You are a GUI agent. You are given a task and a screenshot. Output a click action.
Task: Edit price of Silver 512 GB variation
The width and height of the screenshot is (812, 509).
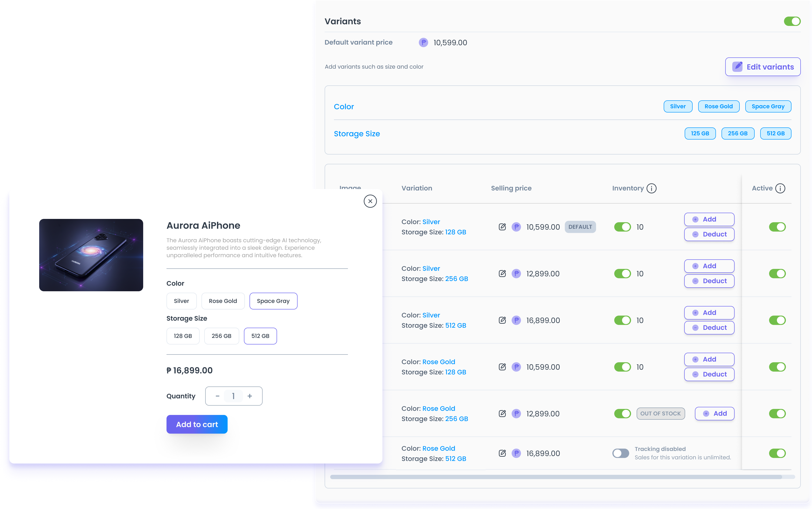(502, 320)
